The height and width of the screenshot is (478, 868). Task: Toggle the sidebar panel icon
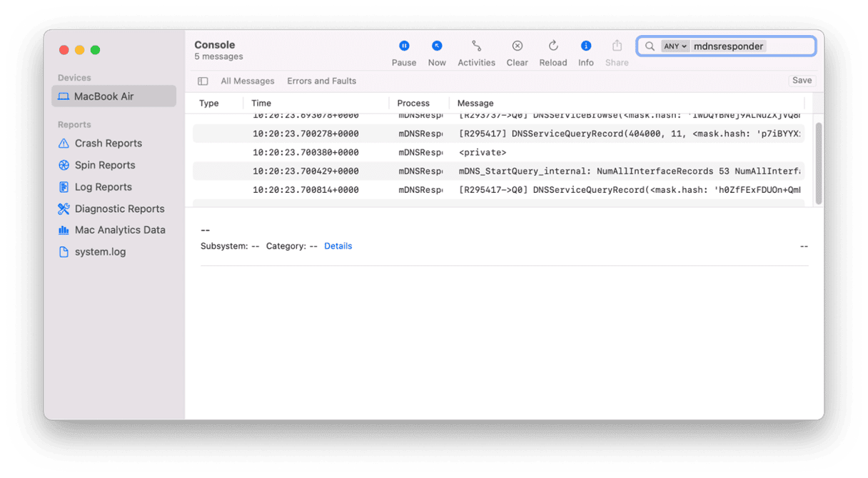[x=203, y=81]
